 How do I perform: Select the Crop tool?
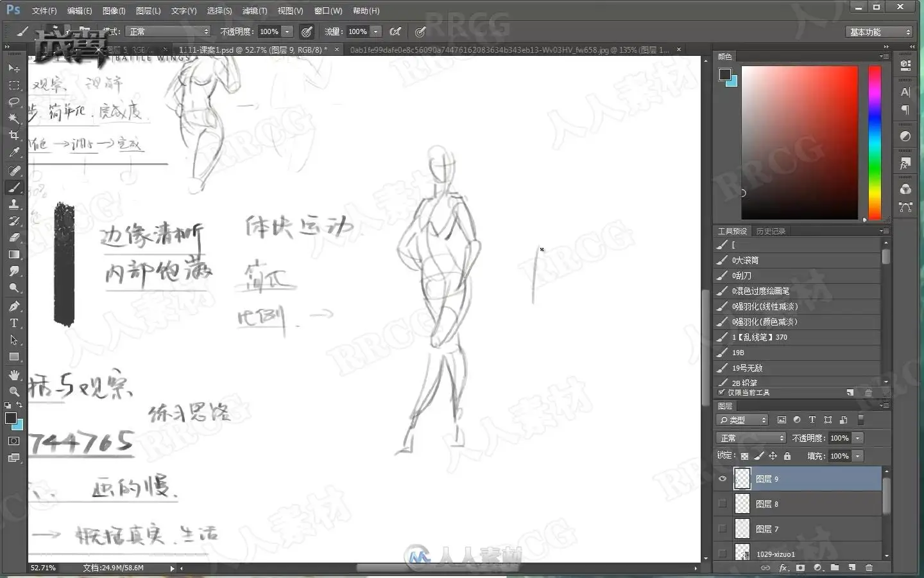(x=14, y=136)
